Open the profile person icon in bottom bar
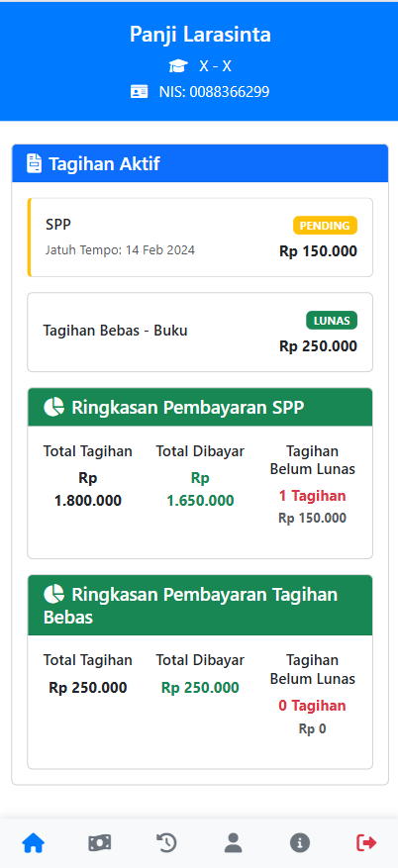This screenshot has width=398, height=868. [x=233, y=843]
